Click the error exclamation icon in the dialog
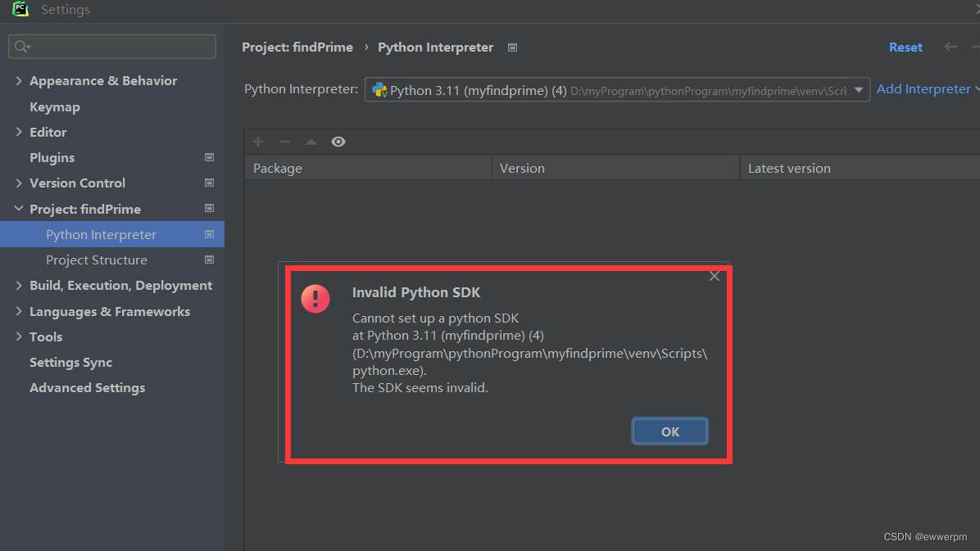The height and width of the screenshot is (551, 980). (315, 298)
